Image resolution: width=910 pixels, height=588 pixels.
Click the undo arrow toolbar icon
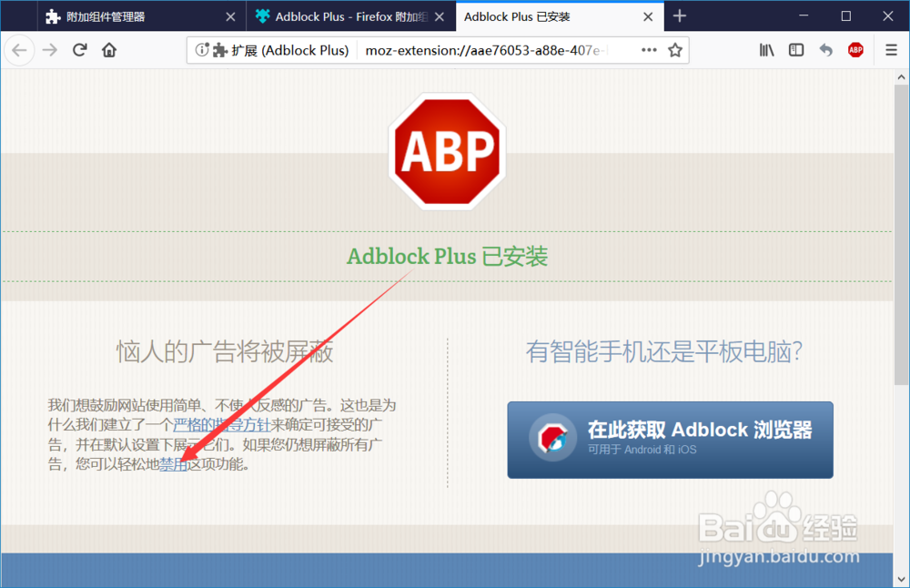826,50
